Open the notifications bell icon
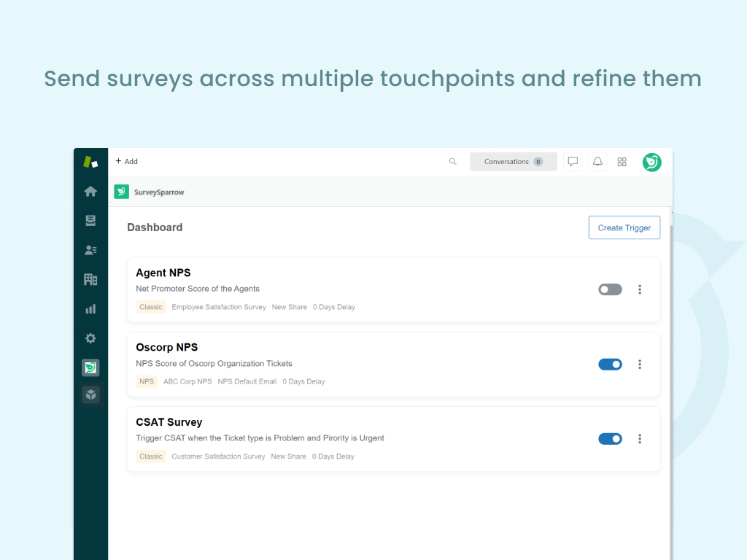This screenshot has width=747, height=560. 597,162
